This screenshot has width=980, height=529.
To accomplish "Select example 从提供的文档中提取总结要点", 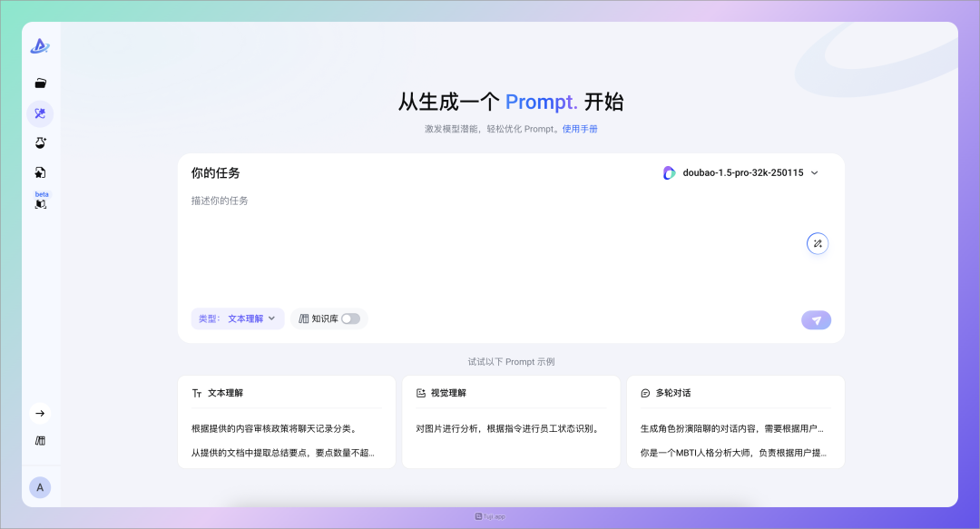I will click(x=282, y=453).
